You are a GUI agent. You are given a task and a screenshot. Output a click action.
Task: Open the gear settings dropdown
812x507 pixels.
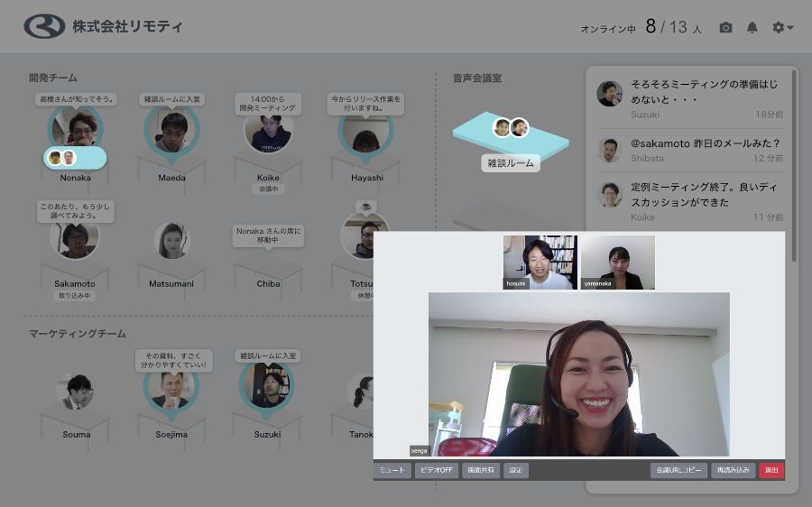point(782,28)
